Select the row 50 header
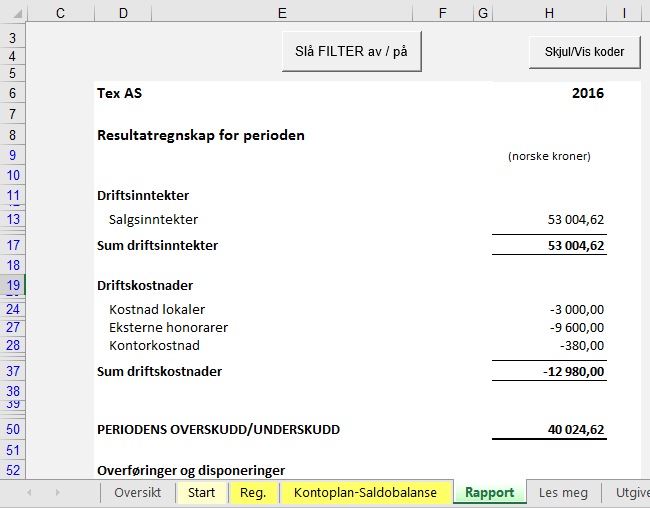This screenshot has height=508, width=650. [13, 430]
